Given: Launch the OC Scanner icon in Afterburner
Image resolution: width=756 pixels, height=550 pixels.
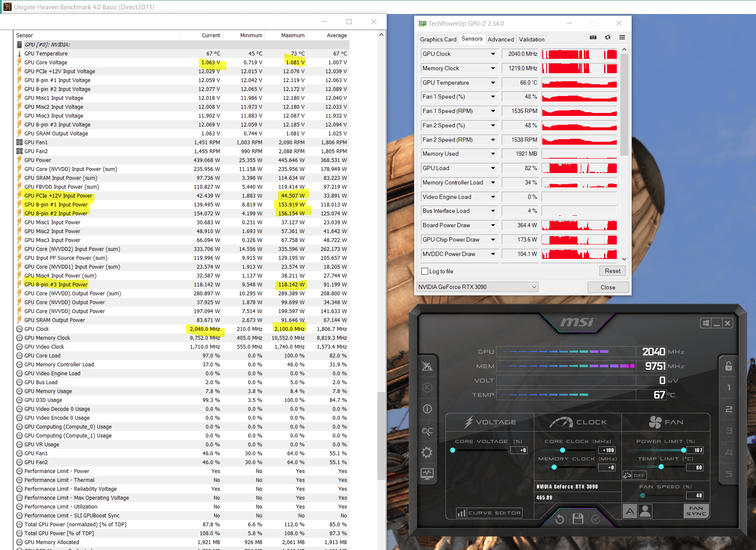Looking at the screenshot, I should pos(427,431).
